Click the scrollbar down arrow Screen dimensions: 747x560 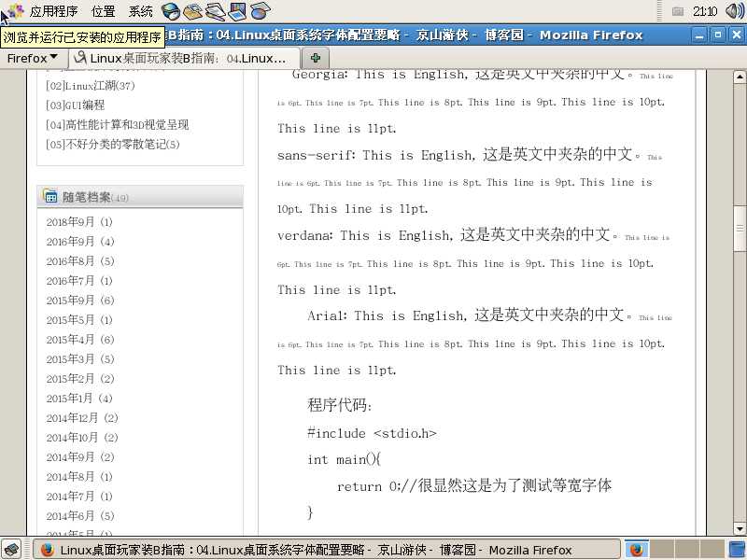click(x=740, y=528)
